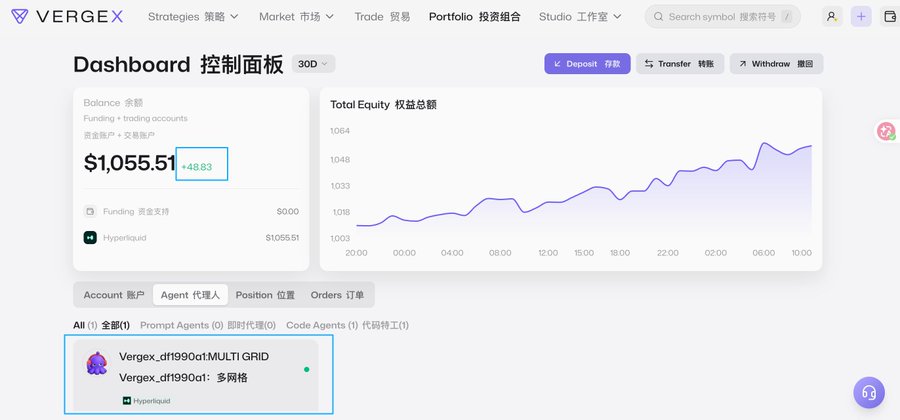Click the search magnifier icon

tap(659, 17)
